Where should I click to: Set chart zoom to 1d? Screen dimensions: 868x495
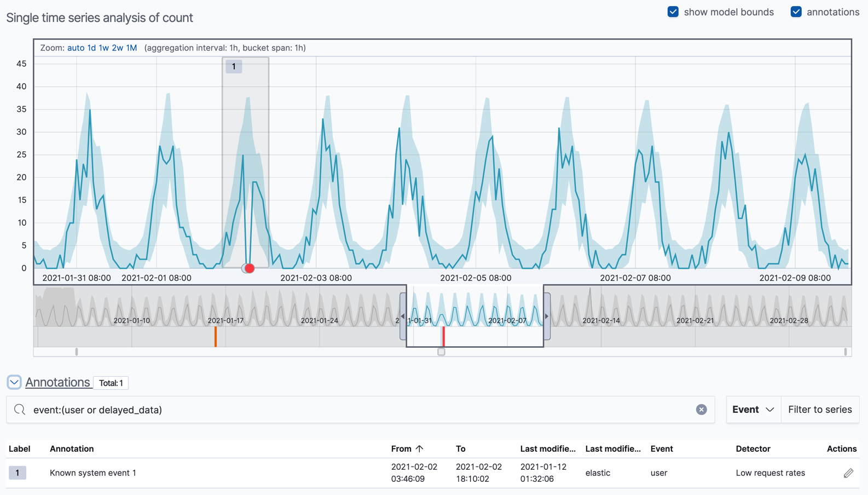coord(91,48)
